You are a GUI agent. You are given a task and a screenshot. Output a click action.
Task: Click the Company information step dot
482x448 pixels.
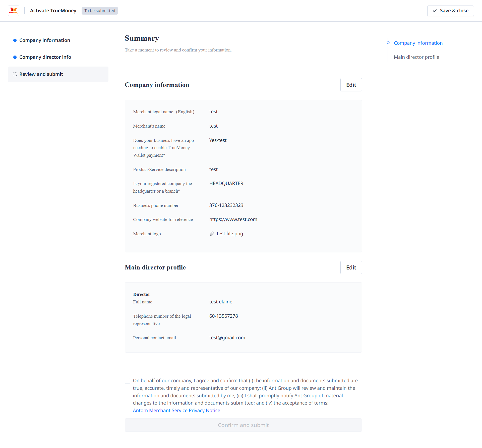click(15, 40)
